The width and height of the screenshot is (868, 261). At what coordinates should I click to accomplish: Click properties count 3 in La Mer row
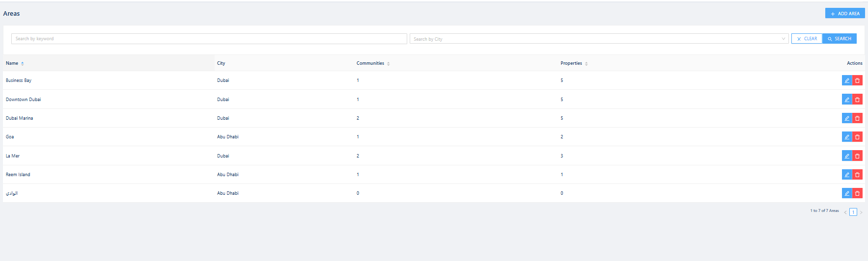(562, 156)
